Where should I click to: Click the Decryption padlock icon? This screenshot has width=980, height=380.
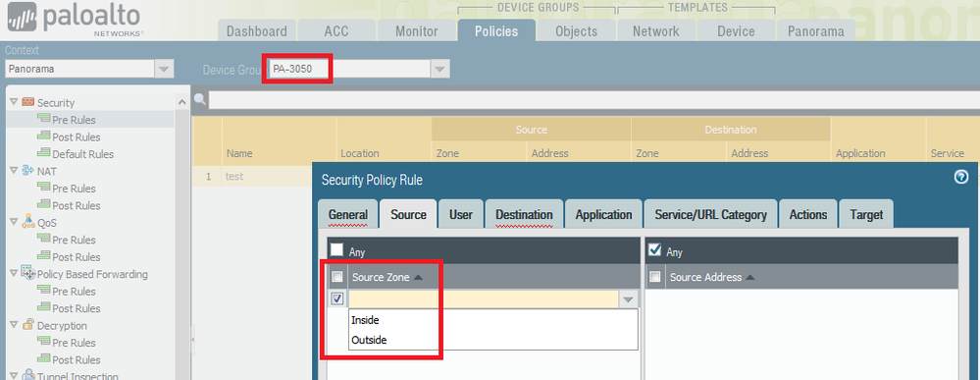coord(27,324)
